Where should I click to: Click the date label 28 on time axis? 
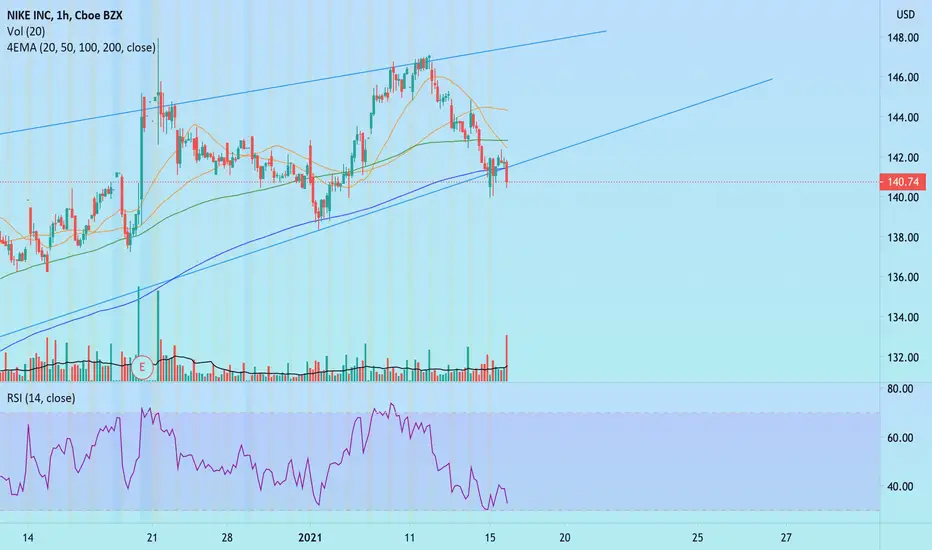click(x=226, y=538)
